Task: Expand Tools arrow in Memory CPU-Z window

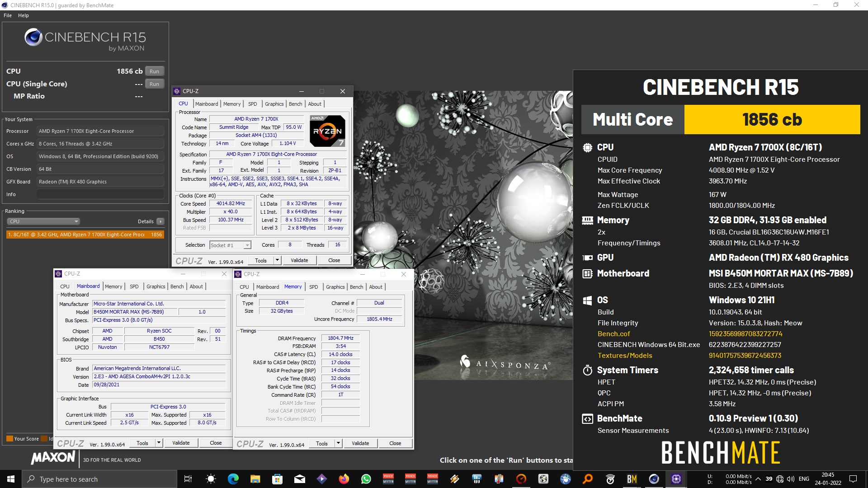Action: pyautogui.click(x=338, y=444)
